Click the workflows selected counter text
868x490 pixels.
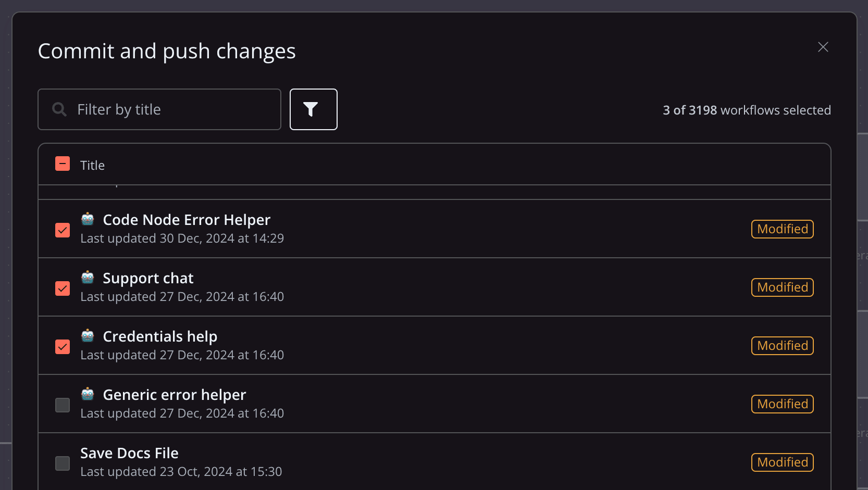(x=747, y=110)
